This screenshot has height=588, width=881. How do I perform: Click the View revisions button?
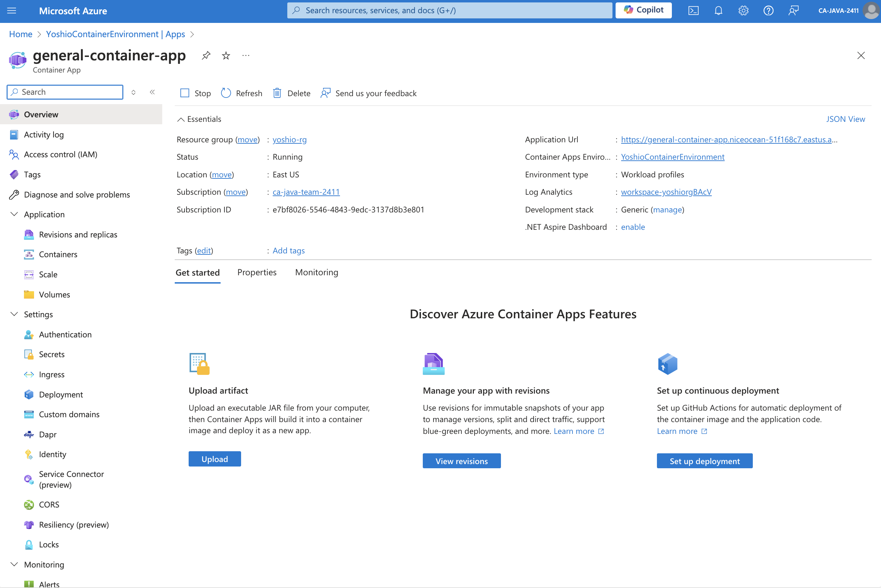coord(461,461)
